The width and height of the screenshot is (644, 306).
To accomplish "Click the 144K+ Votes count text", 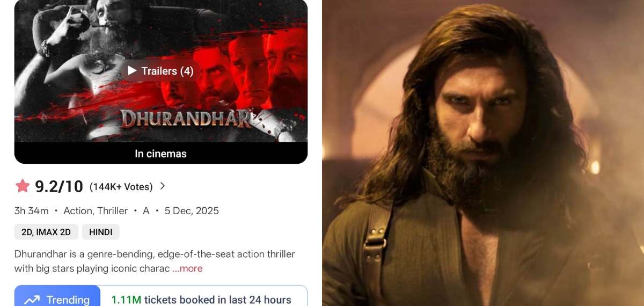I will (x=121, y=187).
